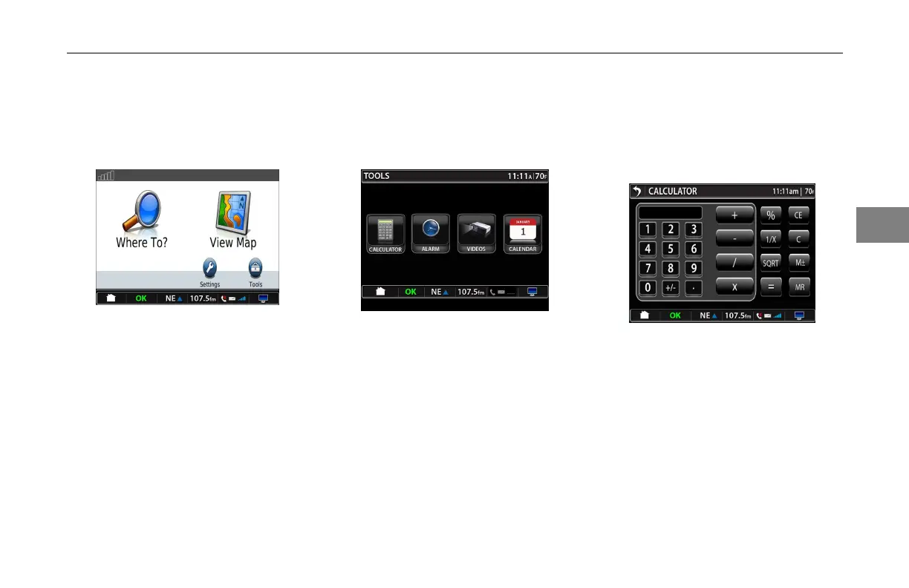This screenshot has width=909, height=588.
Task: Tap monitor icon on Calculator screen
Action: pyautogui.click(x=799, y=316)
